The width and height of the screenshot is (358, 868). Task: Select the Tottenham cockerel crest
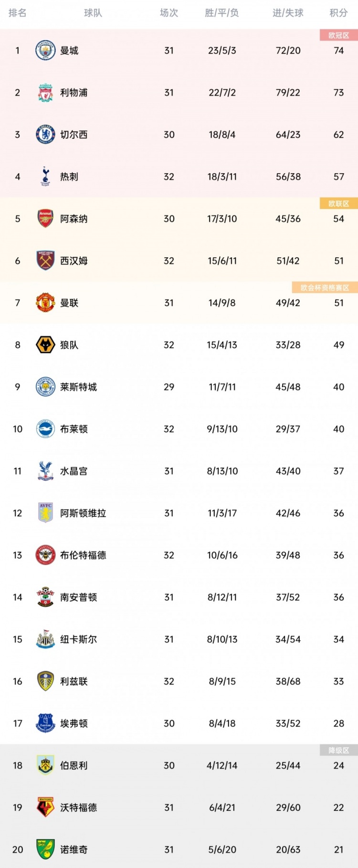point(45,177)
